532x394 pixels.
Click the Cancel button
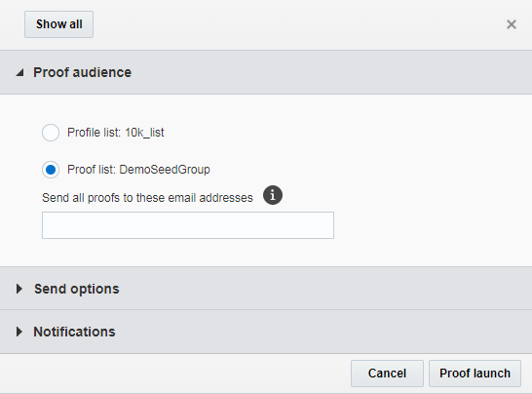(x=387, y=374)
